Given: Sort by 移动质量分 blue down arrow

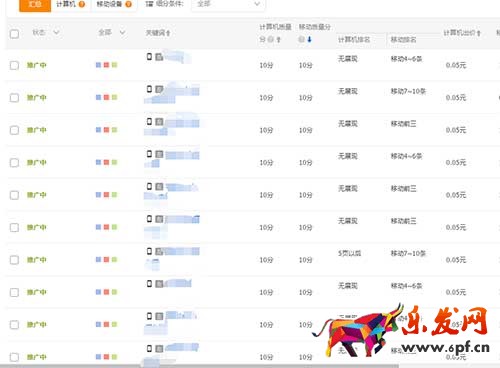Looking at the screenshot, I should point(309,39).
